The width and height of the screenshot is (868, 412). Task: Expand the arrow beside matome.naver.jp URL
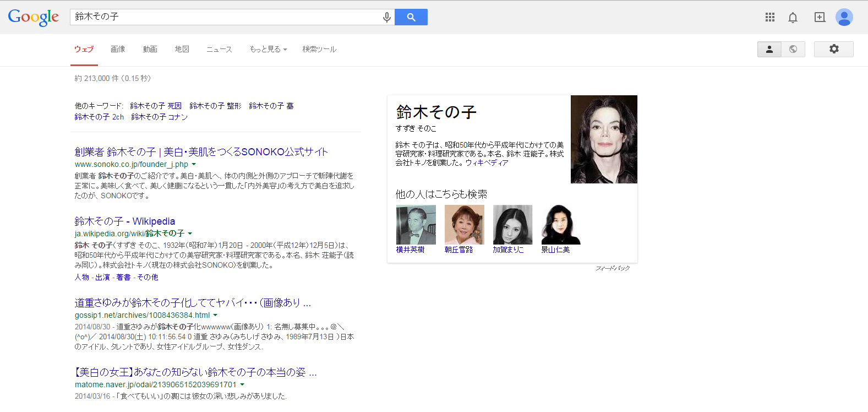pyautogui.click(x=242, y=384)
